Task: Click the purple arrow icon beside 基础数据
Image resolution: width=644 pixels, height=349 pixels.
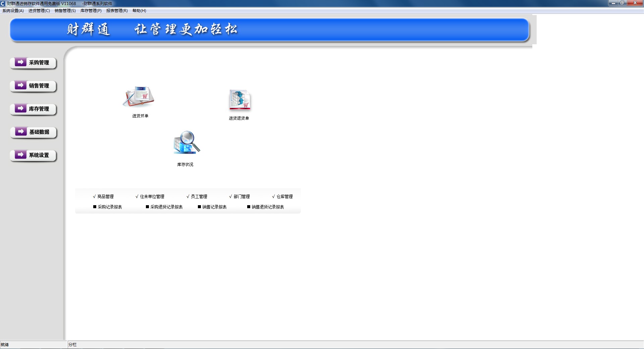Action: click(20, 131)
